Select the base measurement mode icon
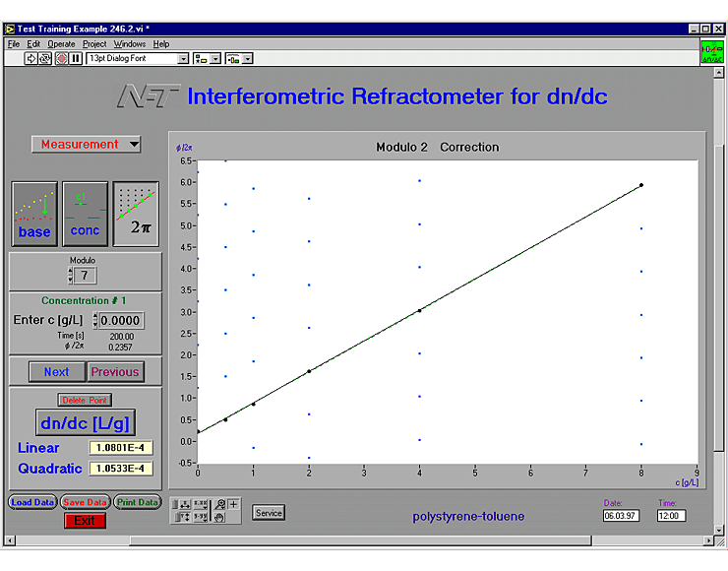This screenshot has width=728, height=571. point(34,214)
